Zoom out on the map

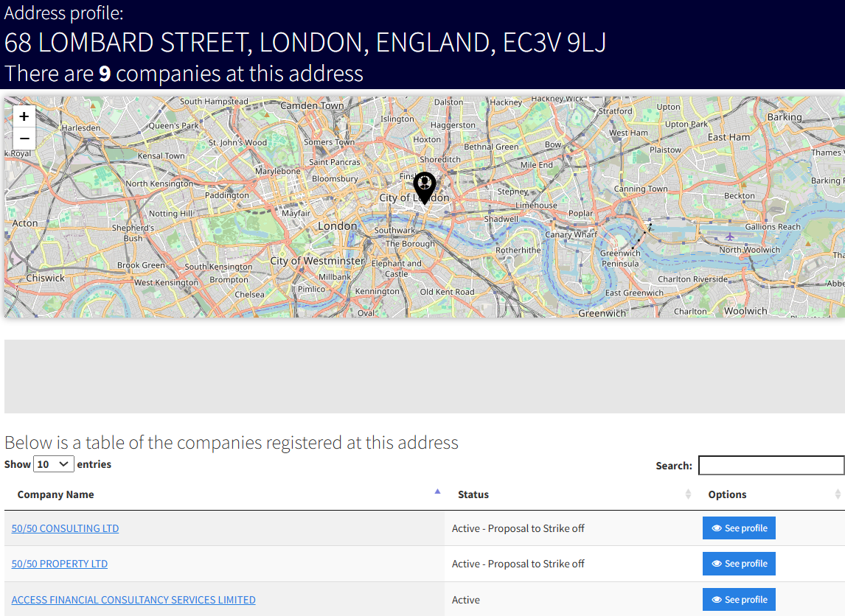tap(24, 139)
